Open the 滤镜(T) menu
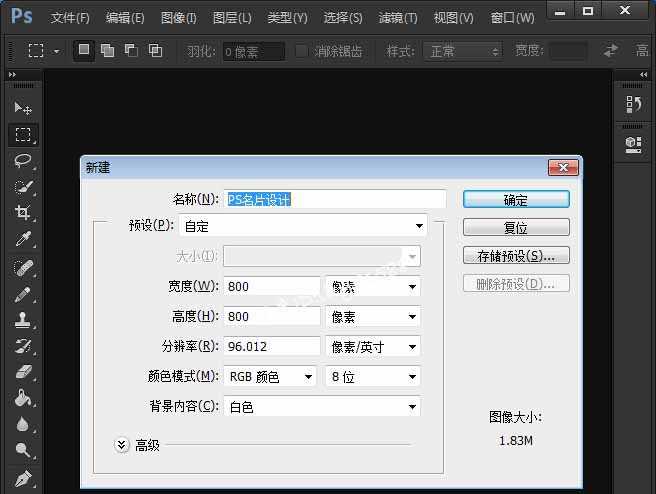Image resolution: width=656 pixels, height=494 pixels. pyautogui.click(x=398, y=18)
